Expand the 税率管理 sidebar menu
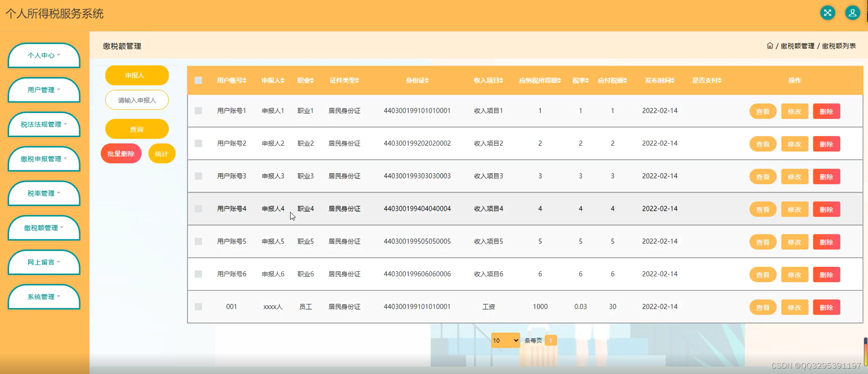 click(44, 194)
